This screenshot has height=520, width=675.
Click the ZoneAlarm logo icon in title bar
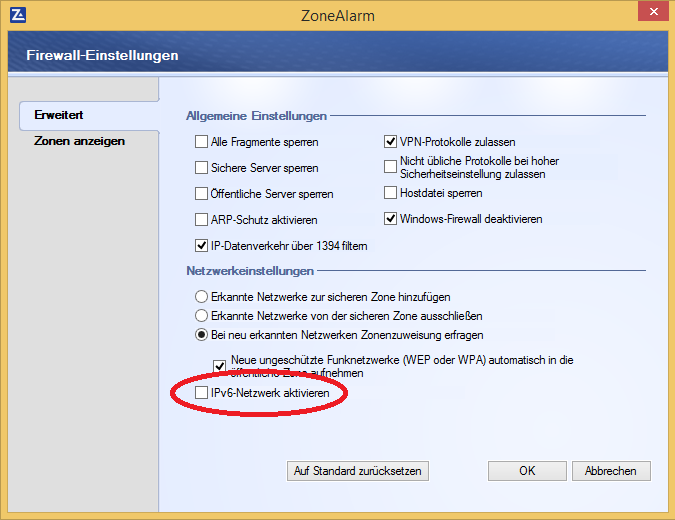click(16, 14)
